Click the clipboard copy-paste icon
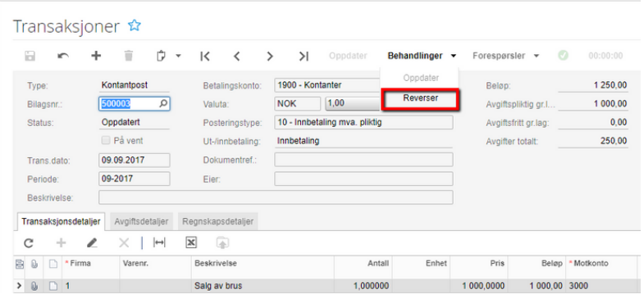 tap(162, 56)
